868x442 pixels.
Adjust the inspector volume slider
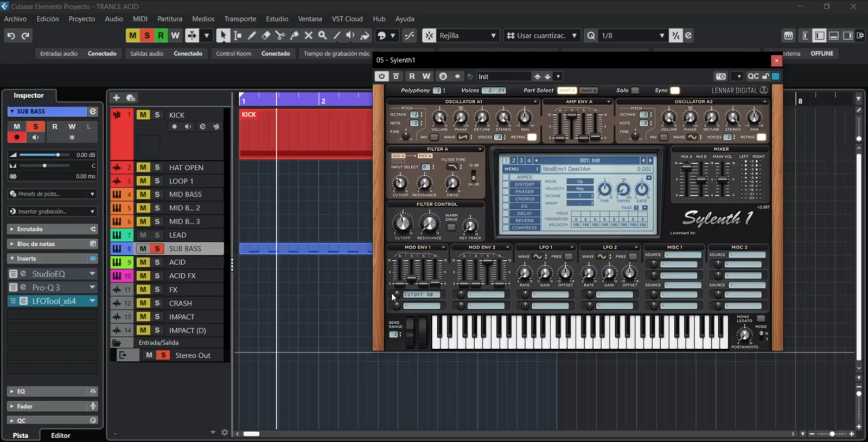click(58, 155)
